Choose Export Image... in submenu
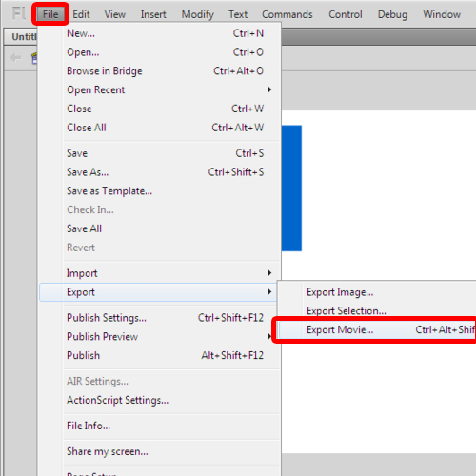Image resolution: width=476 pixels, height=476 pixels. click(x=377, y=292)
